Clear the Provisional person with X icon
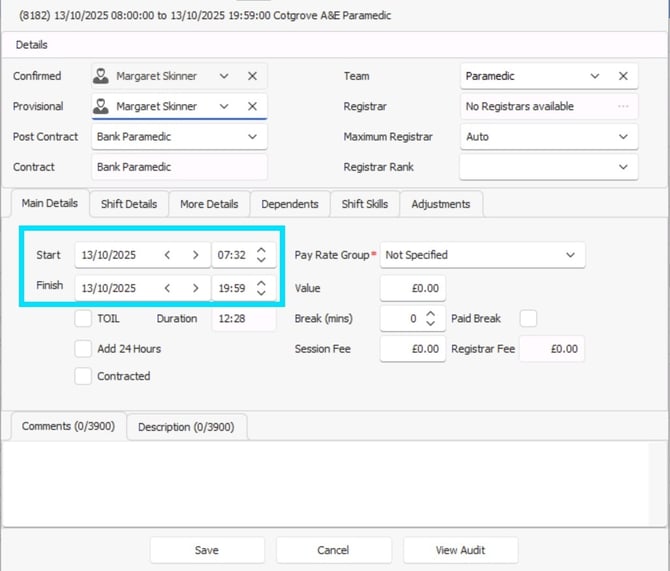The image size is (670, 571). click(x=252, y=107)
